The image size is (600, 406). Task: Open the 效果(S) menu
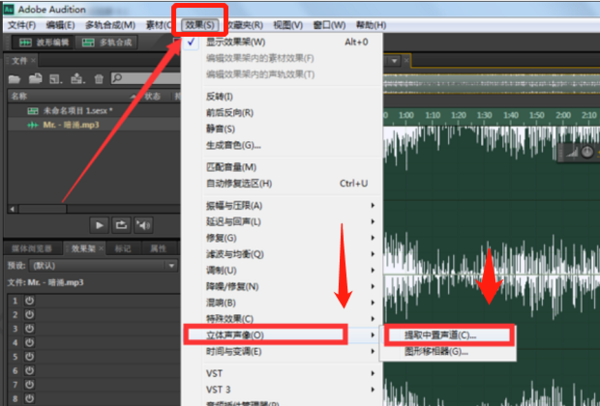[x=200, y=25]
